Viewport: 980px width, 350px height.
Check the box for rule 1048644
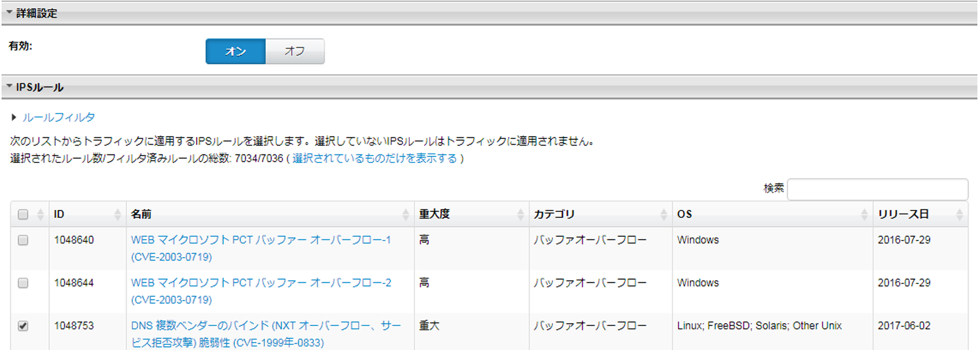click(23, 283)
